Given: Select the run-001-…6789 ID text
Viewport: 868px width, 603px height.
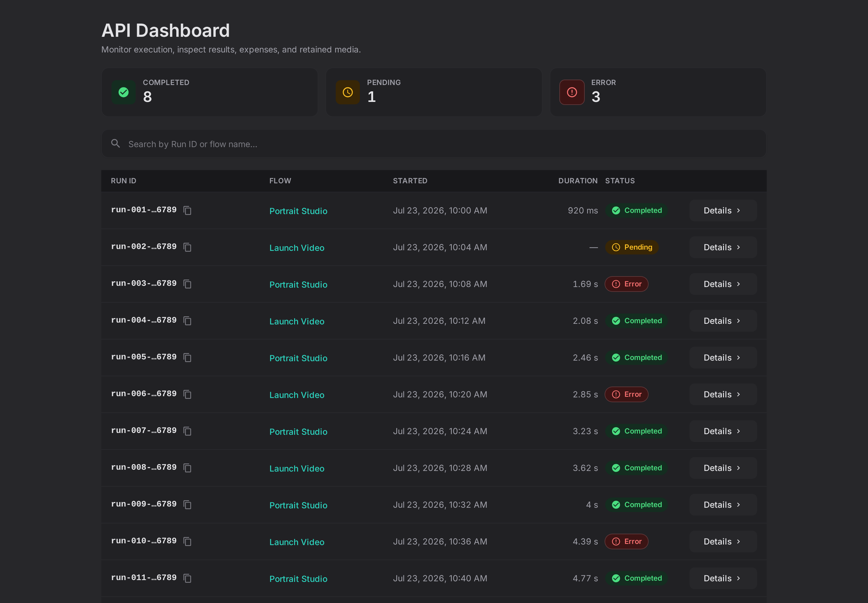Looking at the screenshot, I should tap(143, 210).
